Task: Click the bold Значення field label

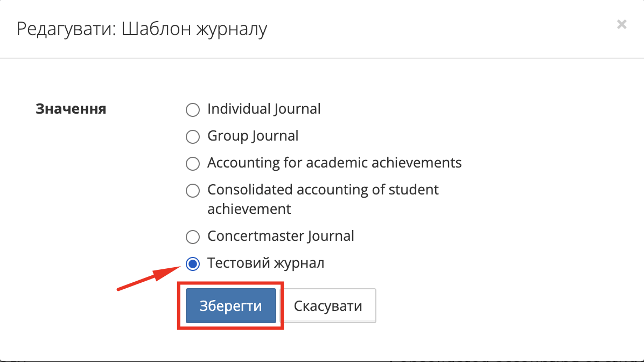Action: pyautogui.click(x=71, y=109)
